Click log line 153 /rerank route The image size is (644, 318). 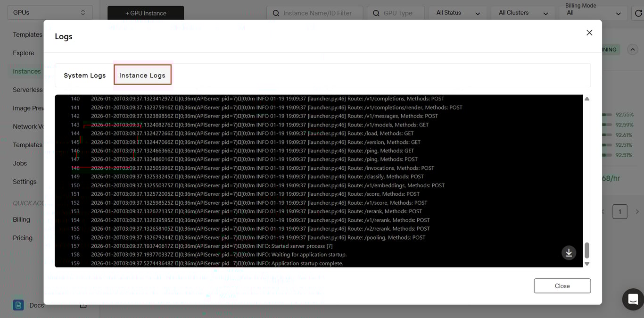256,211
